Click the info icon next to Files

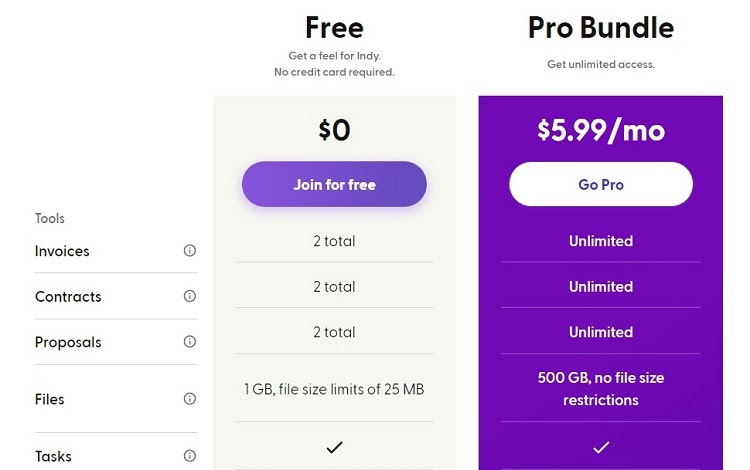[190, 398]
